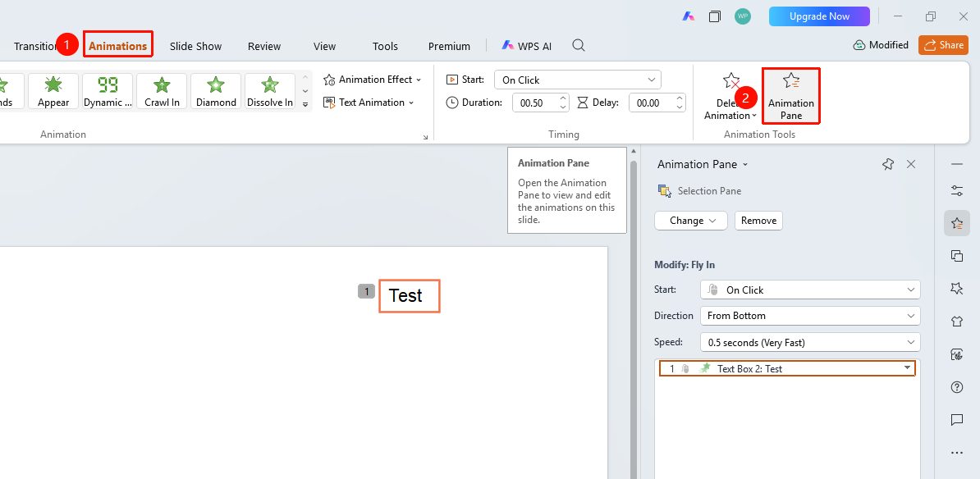Open the Animation Pane Start dropdown
Screen dimensions: 980x479
pos(810,290)
